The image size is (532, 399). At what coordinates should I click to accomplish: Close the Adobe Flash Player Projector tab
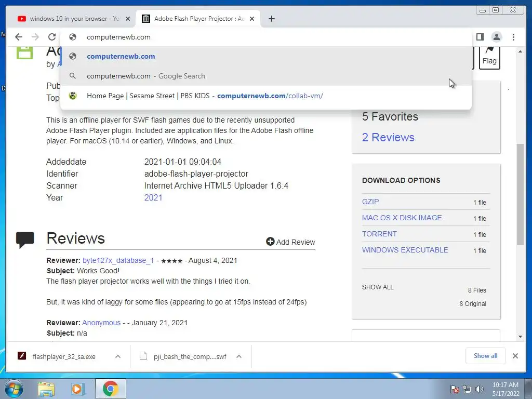[x=252, y=19]
